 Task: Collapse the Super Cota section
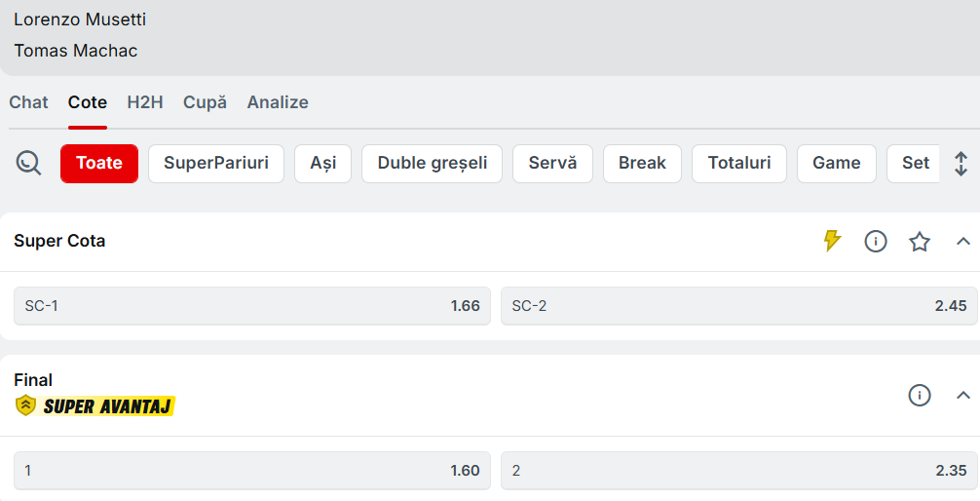pyautogui.click(x=963, y=241)
